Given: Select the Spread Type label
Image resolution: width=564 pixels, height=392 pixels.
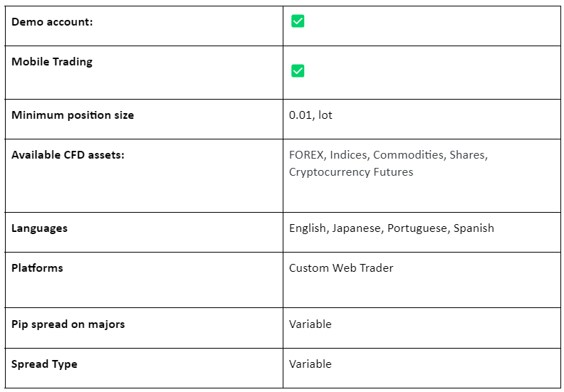Looking at the screenshot, I should [44, 364].
